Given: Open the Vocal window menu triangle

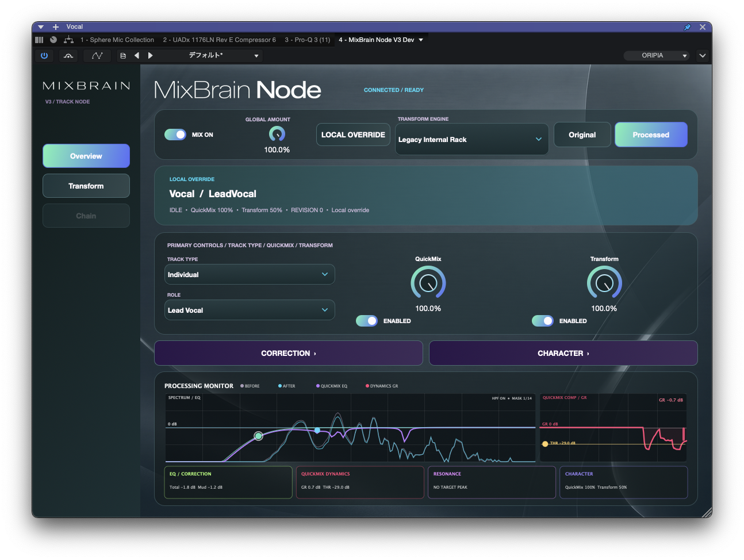Looking at the screenshot, I should click(x=41, y=27).
